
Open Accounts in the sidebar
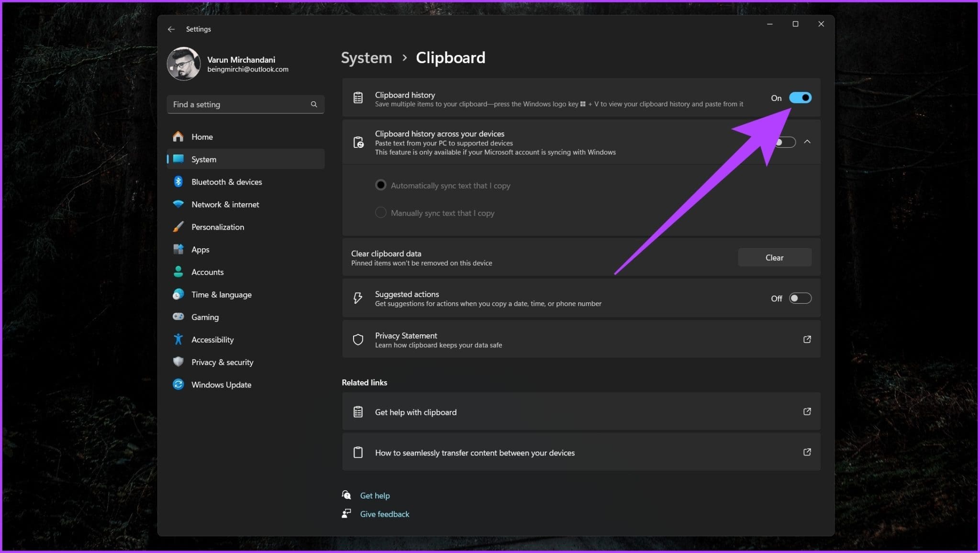click(207, 272)
